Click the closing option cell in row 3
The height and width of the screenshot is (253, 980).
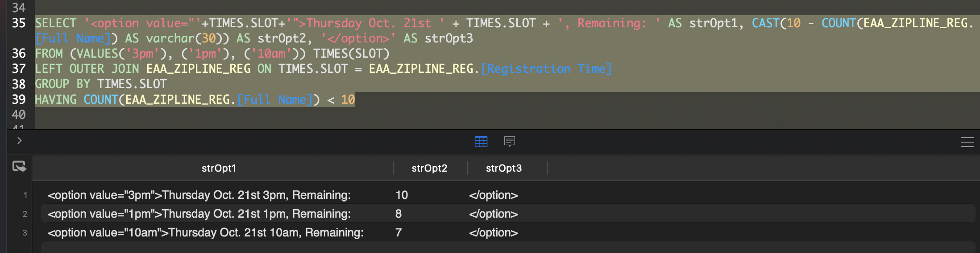tap(493, 232)
